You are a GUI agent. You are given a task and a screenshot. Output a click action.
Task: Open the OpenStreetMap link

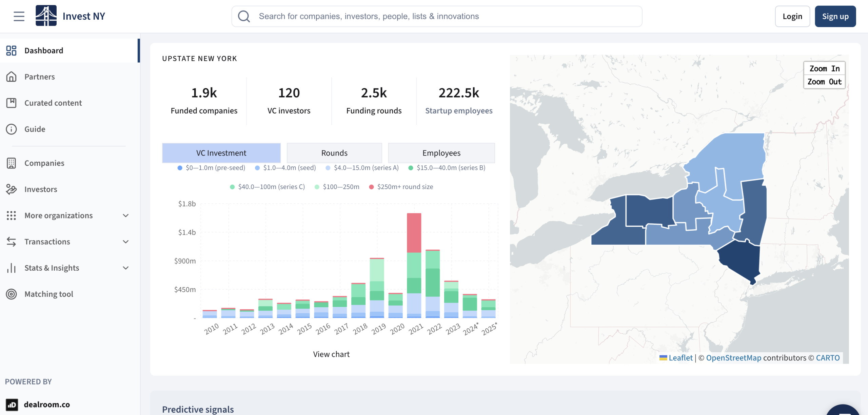[733, 358]
